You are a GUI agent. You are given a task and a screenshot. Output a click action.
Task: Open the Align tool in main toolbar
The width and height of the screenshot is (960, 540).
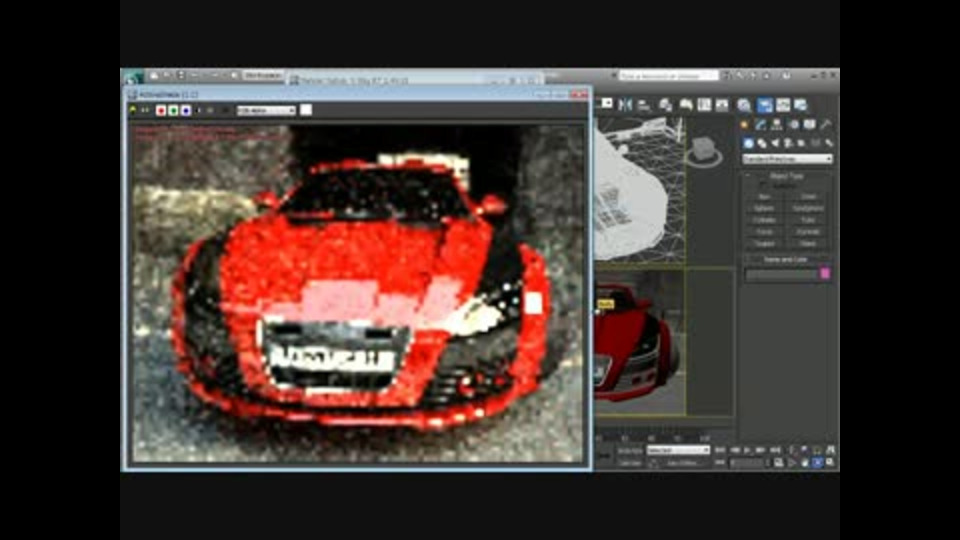(x=644, y=105)
